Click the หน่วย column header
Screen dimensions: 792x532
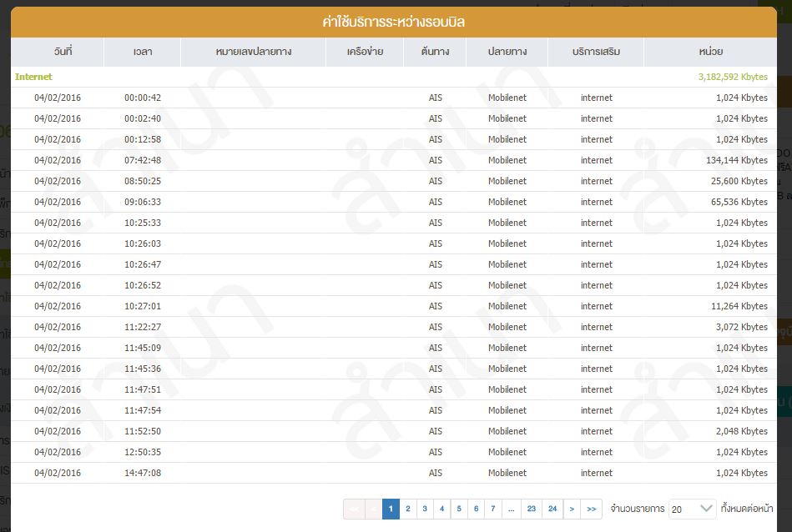coord(711,52)
